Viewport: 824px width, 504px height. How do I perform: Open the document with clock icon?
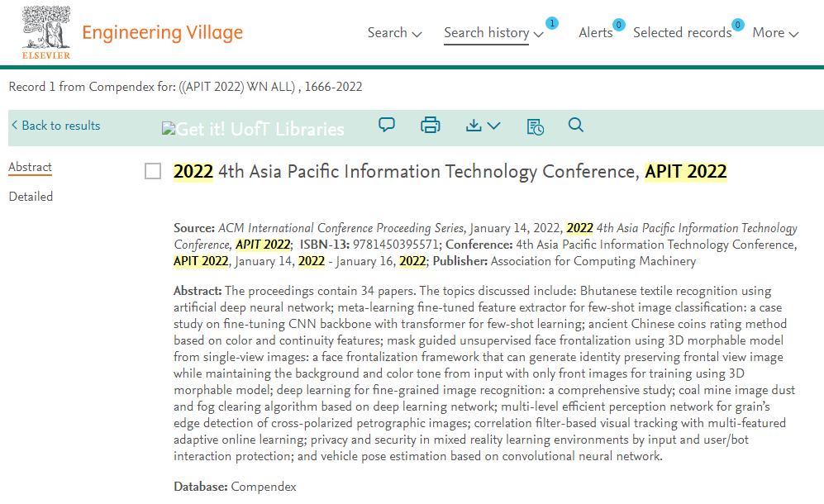coord(535,126)
